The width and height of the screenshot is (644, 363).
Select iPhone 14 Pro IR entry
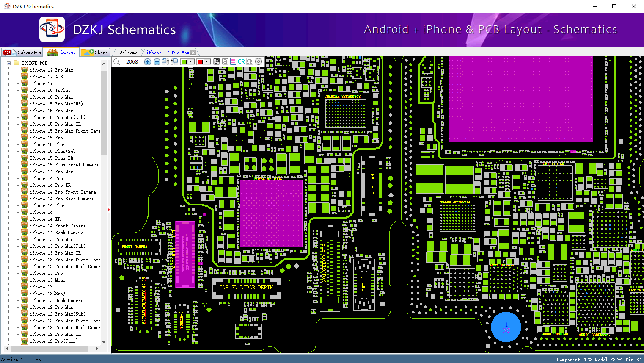point(50,185)
